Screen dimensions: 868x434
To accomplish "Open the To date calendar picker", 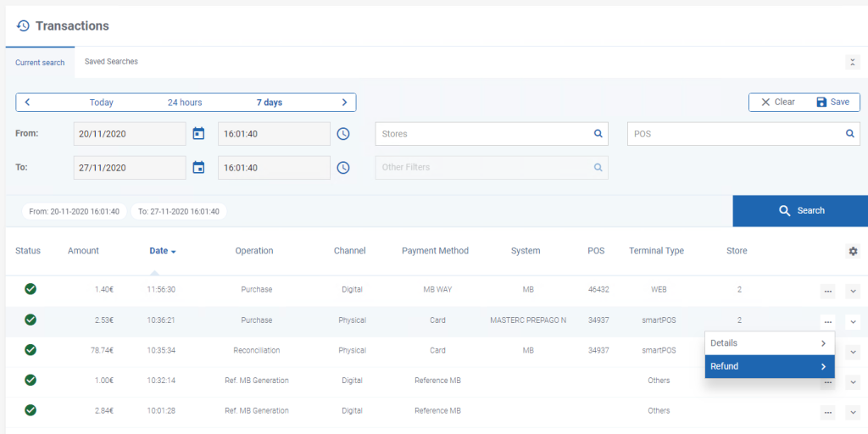I will pos(198,167).
